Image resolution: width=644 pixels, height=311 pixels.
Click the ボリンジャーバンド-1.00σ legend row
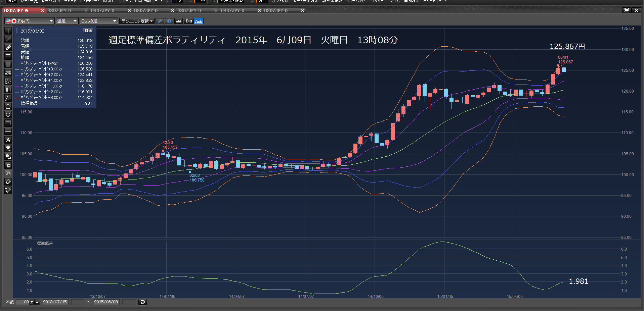coord(54,86)
